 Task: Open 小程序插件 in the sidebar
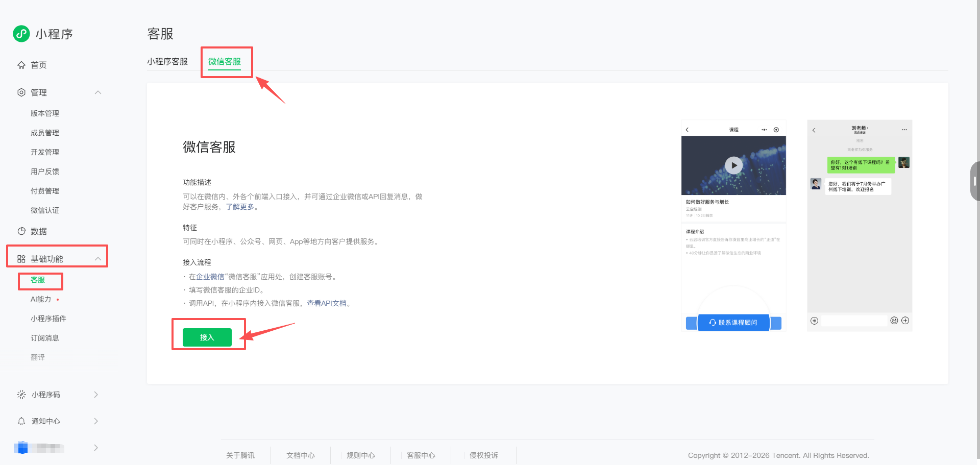[48, 319]
